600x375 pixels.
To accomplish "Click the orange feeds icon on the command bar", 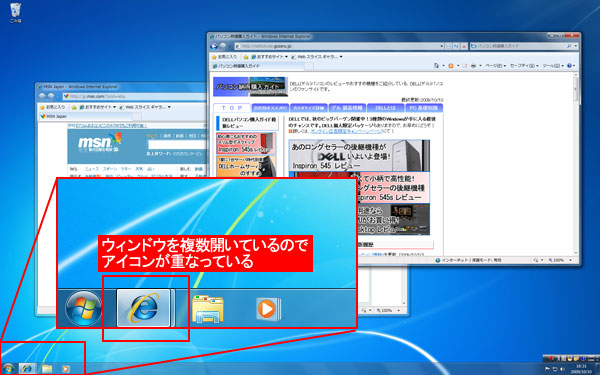I will 451,66.
